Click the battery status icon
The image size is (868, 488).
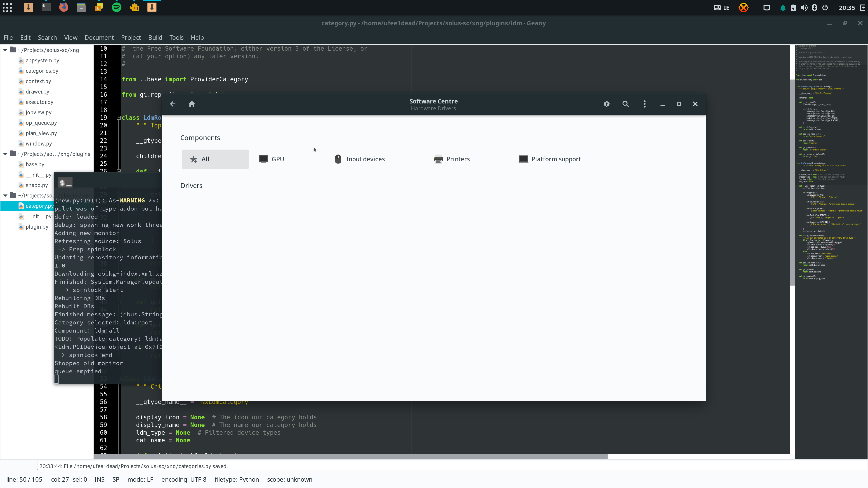tap(793, 8)
